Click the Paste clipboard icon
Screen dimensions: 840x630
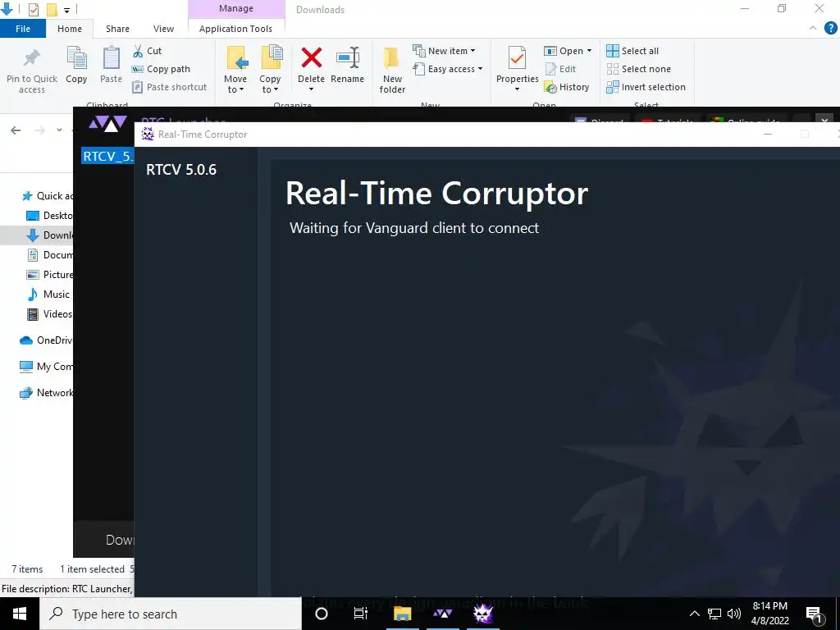[112, 58]
